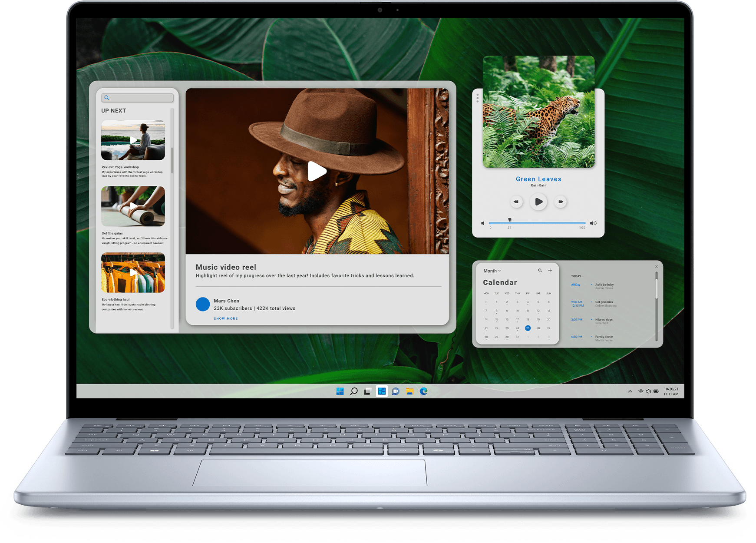Image resolution: width=756 pixels, height=543 pixels.
Task: Play the Music video reel
Action: click(x=317, y=171)
